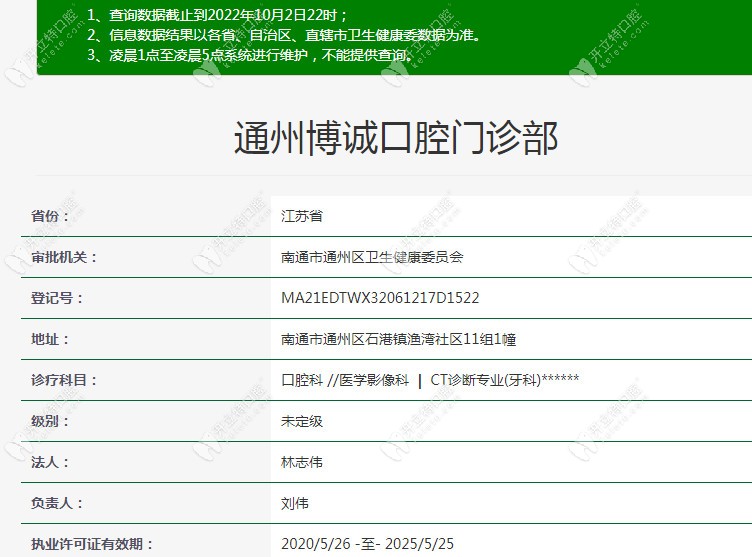752x557 pixels.
Task: Click the 地址 label
Action: coord(50,339)
